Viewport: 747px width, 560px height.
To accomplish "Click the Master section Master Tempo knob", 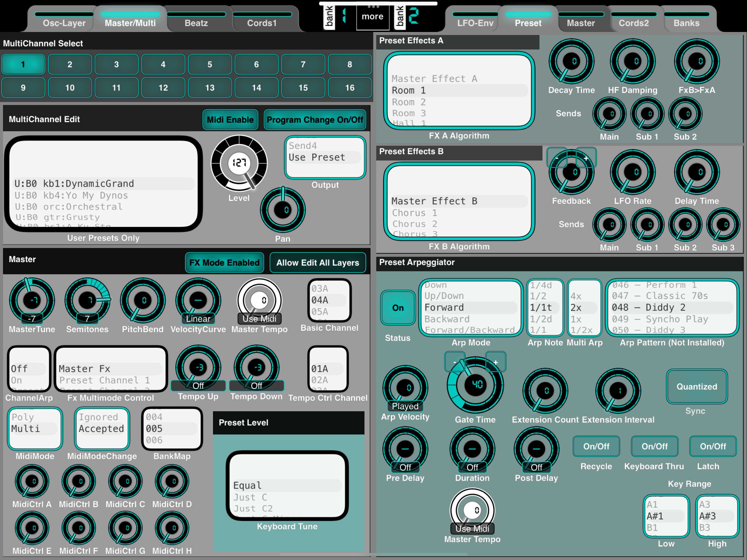I will point(259,300).
